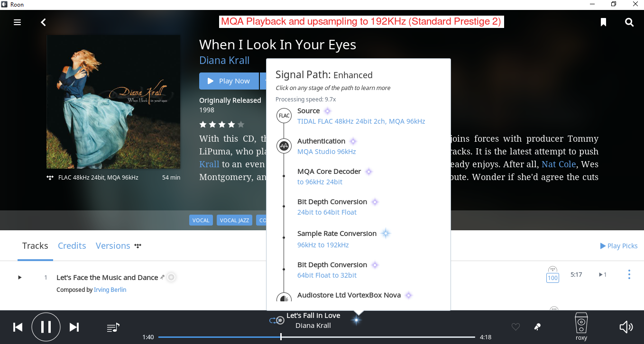Click the album title 'When I Look In Your Eyes'
The height and width of the screenshot is (344, 644).
[x=277, y=45]
